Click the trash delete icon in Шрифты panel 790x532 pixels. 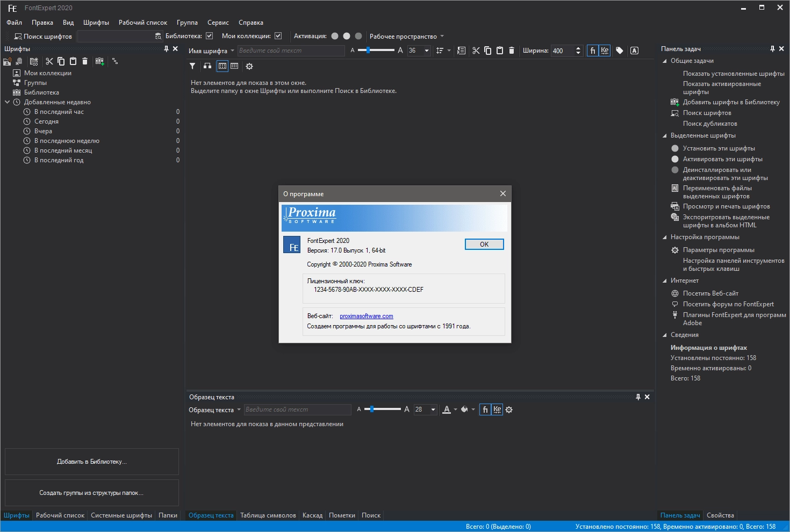[x=84, y=61]
